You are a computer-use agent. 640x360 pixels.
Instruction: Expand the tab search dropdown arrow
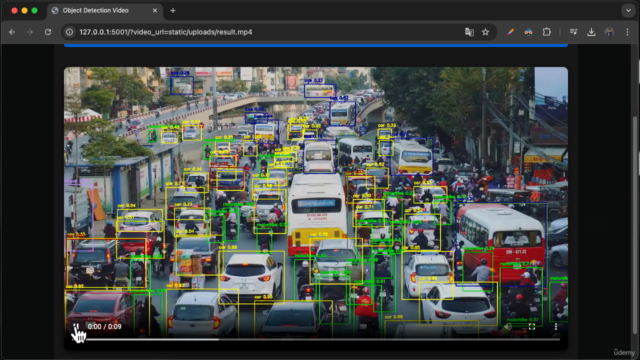click(628, 11)
